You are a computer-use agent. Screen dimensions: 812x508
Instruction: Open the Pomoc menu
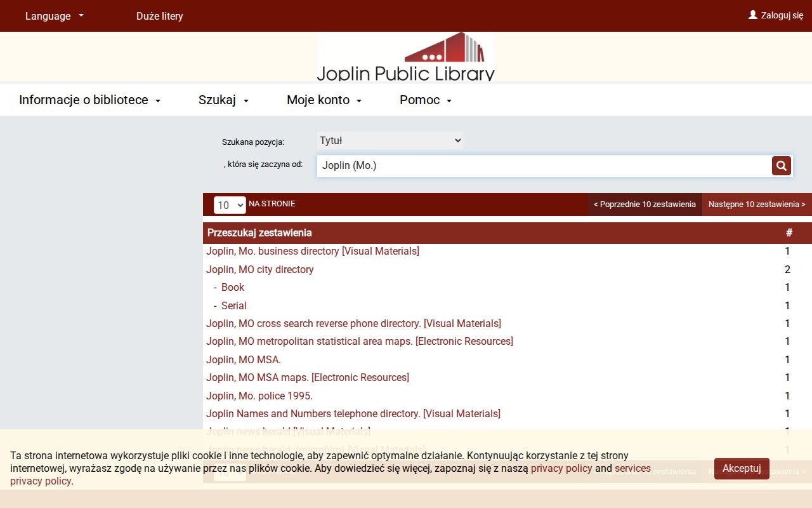(x=426, y=100)
